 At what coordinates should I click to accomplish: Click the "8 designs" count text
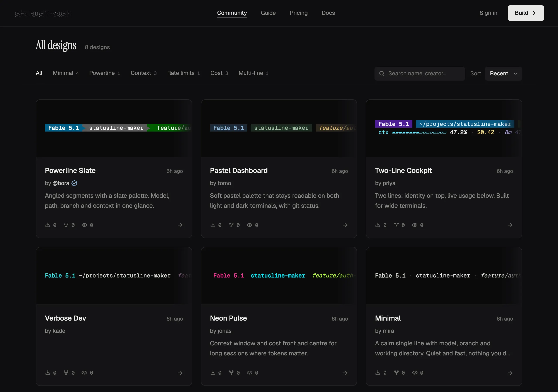[x=97, y=47]
